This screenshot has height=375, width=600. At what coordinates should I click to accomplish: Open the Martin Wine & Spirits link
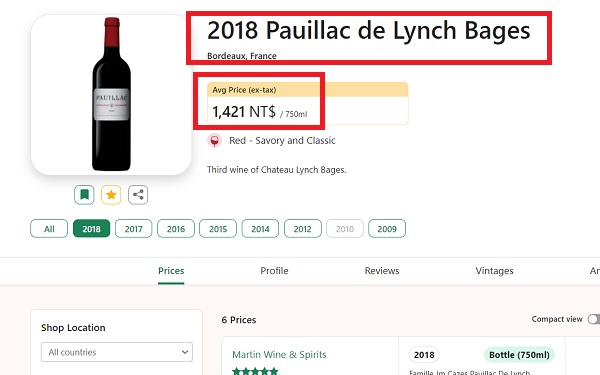pos(279,355)
